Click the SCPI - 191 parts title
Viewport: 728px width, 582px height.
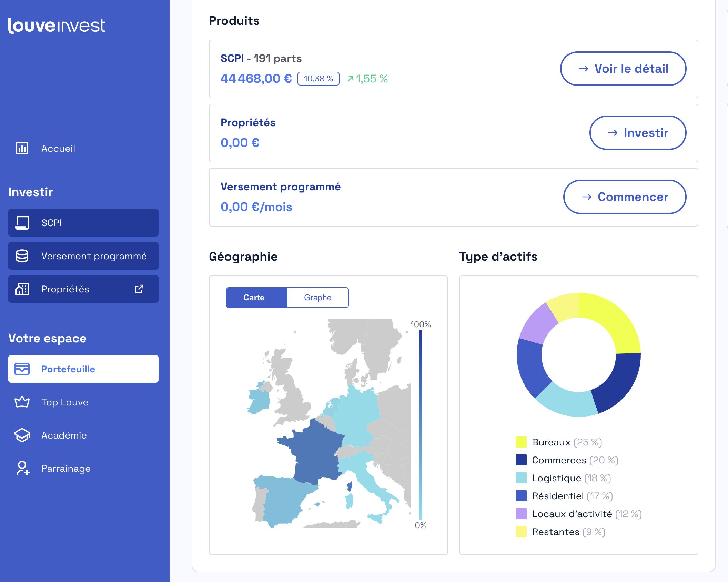[x=261, y=58]
